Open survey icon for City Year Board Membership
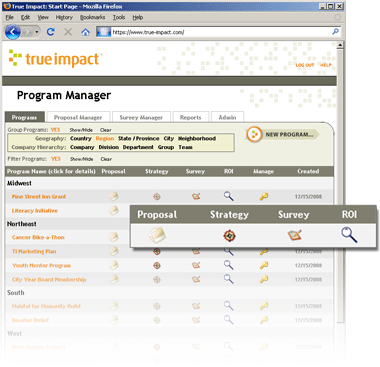Viewport: 380px width, 367px height. (196, 279)
